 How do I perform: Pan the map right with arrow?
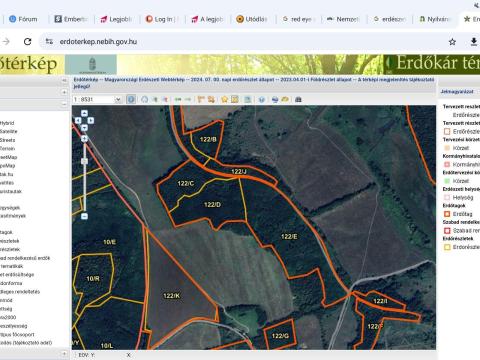pos(91,120)
